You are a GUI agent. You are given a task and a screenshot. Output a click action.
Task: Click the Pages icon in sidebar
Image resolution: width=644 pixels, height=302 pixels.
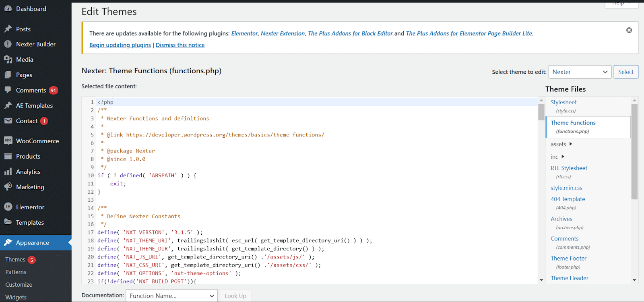(x=8, y=75)
